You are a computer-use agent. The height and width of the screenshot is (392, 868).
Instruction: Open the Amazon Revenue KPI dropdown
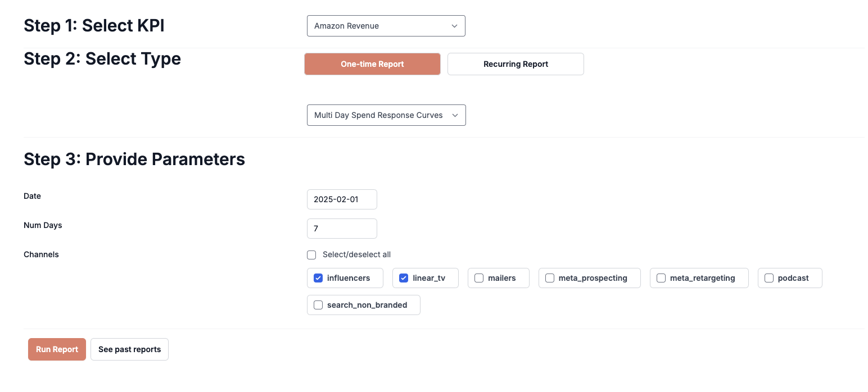click(386, 26)
